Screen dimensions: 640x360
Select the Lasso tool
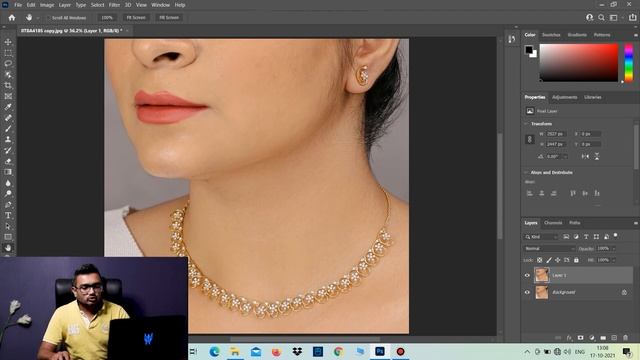[x=8, y=64]
